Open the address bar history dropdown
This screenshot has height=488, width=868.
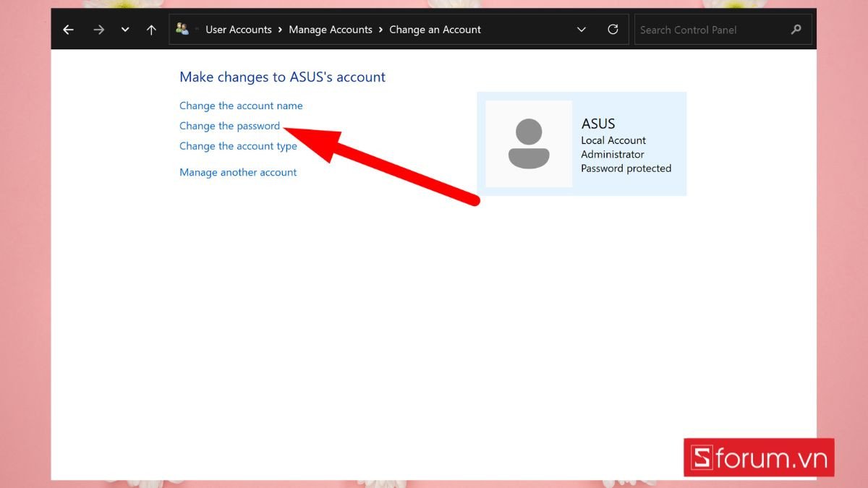tap(581, 29)
